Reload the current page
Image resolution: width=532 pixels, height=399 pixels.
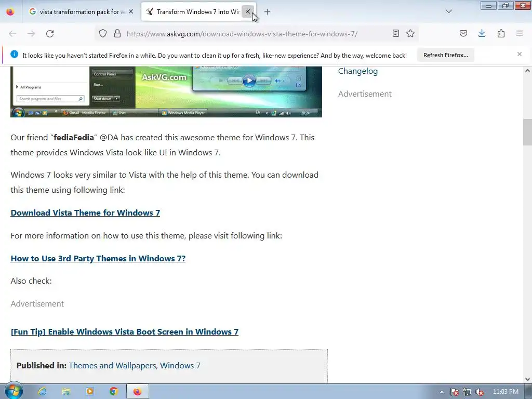click(50, 34)
